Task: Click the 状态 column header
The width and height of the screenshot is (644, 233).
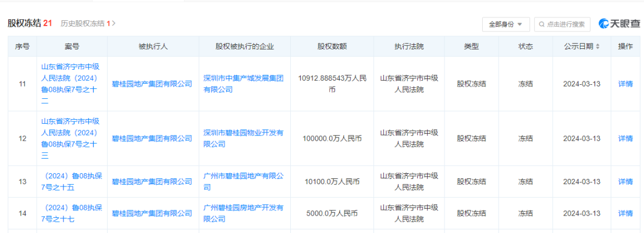Action: [x=525, y=46]
